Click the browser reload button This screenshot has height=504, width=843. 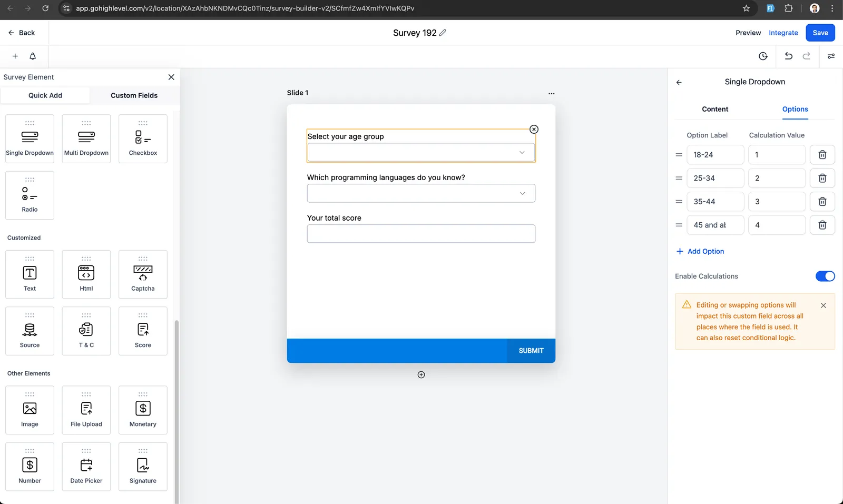pos(45,8)
